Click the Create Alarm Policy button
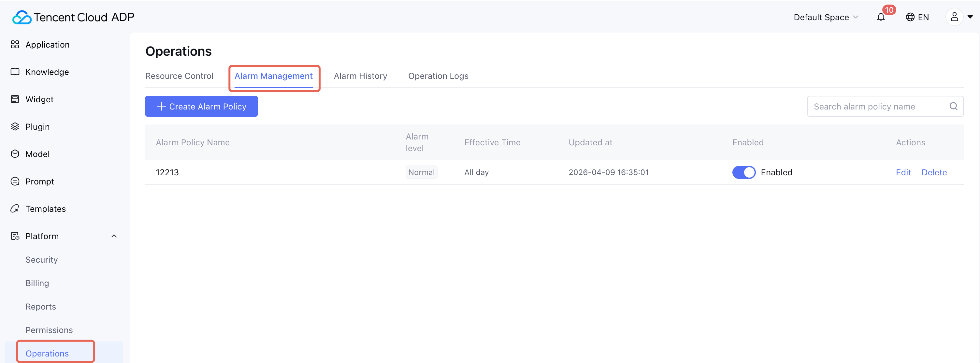980x363 pixels. pyautogui.click(x=201, y=107)
